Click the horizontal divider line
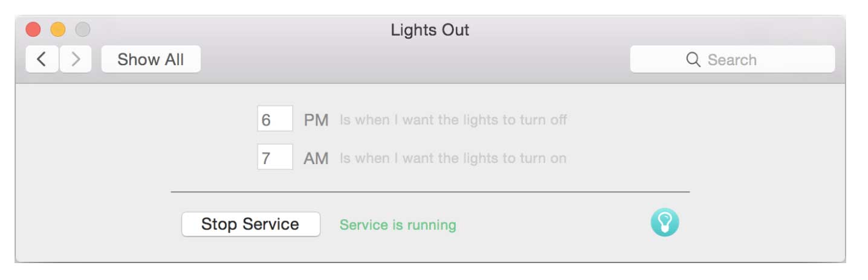868x280 pixels. coord(430,192)
